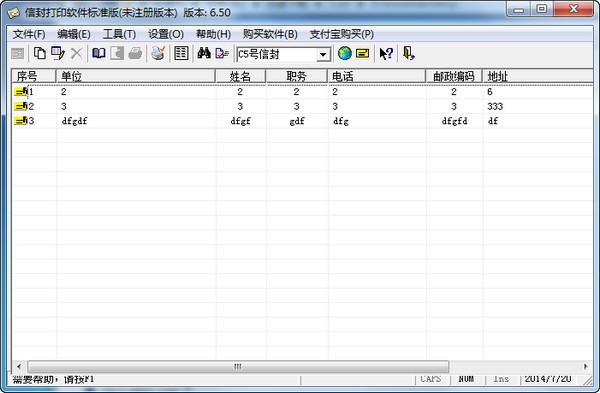This screenshot has height=393, width=600.
Task: Sort by the 序号 column header
Action: pos(34,76)
